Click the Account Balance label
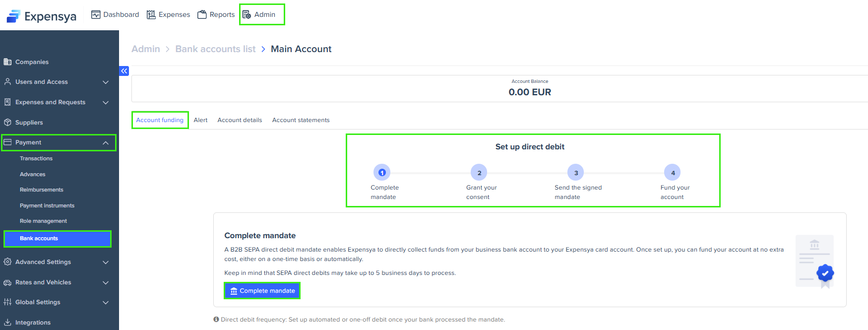The height and width of the screenshot is (330, 868). click(530, 81)
